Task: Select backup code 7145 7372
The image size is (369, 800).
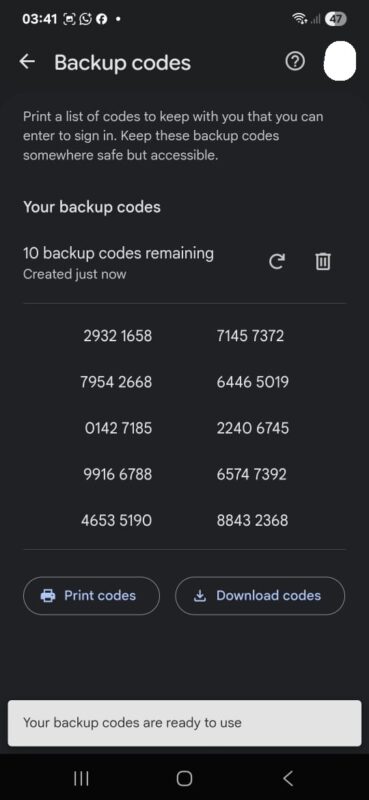Action: pyautogui.click(x=250, y=336)
